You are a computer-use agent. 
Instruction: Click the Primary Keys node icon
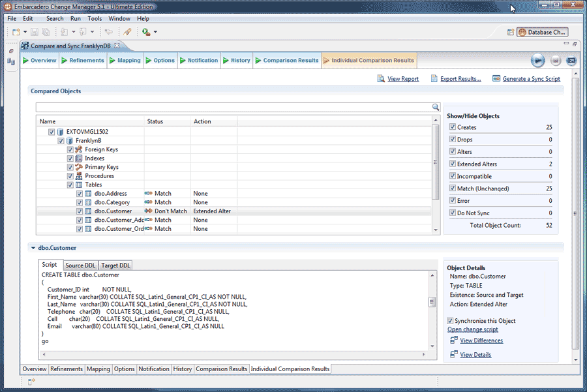tap(79, 167)
